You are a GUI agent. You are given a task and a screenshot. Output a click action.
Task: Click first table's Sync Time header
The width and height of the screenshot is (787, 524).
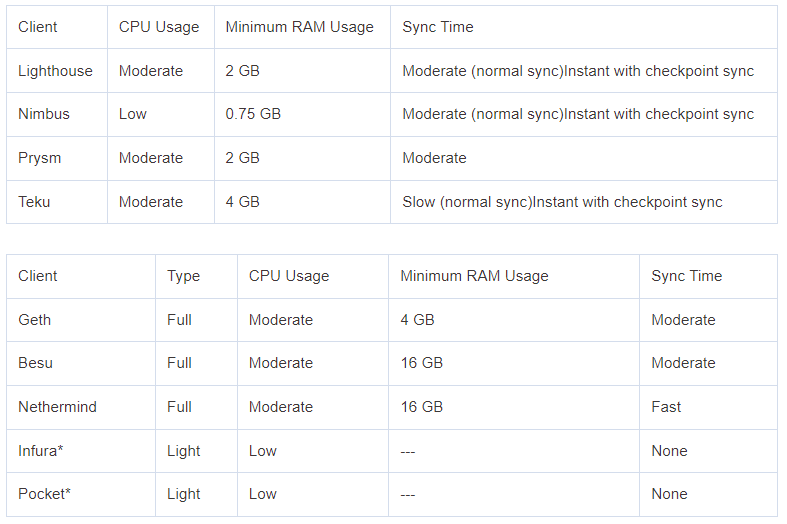pos(438,27)
